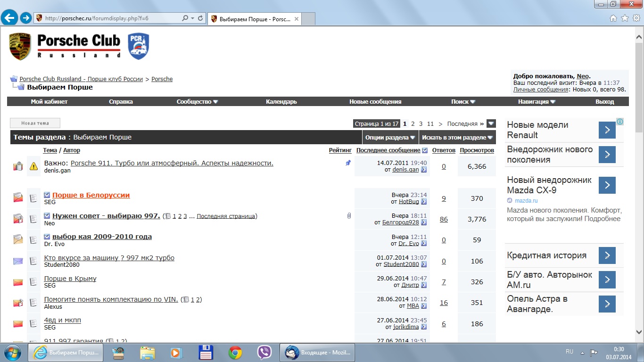This screenshot has height=362, width=644.
Task: Open the Новые модели Renault ad arrow
Action: click(x=607, y=130)
